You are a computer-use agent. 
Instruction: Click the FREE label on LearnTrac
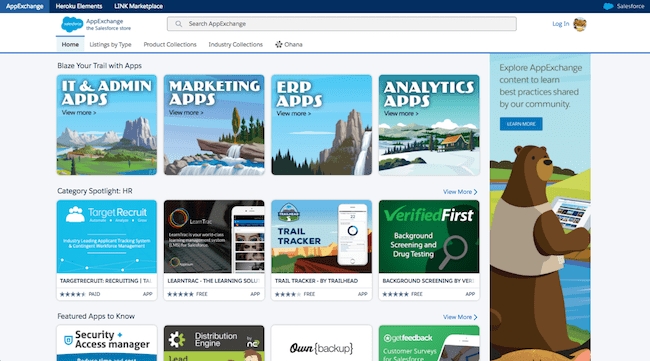coord(202,294)
